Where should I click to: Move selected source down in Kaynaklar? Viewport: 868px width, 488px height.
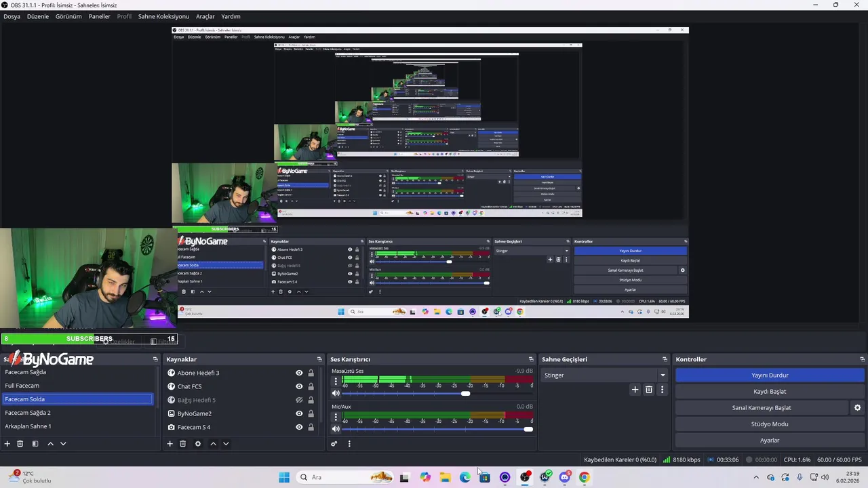tap(226, 444)
